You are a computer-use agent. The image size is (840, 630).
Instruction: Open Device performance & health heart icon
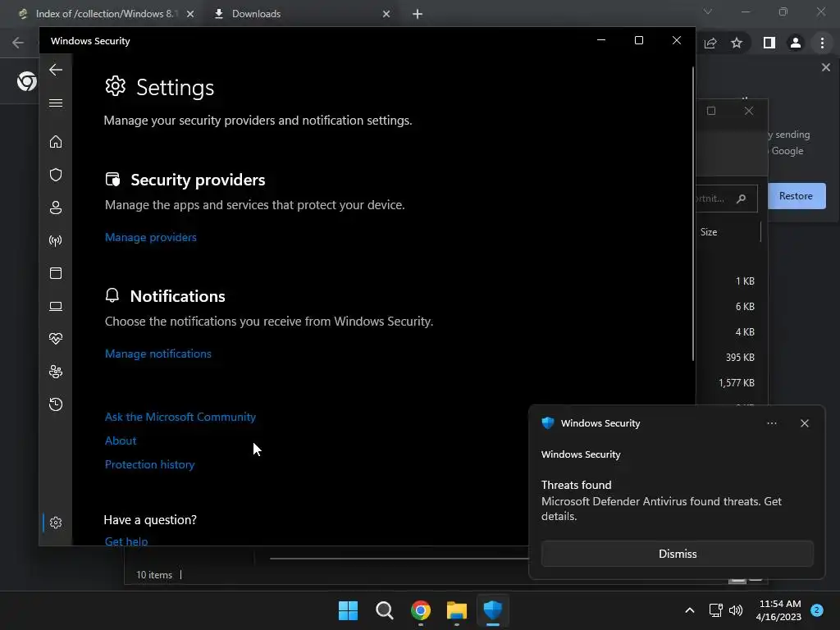pyautogui.click(x=56, y=339)
